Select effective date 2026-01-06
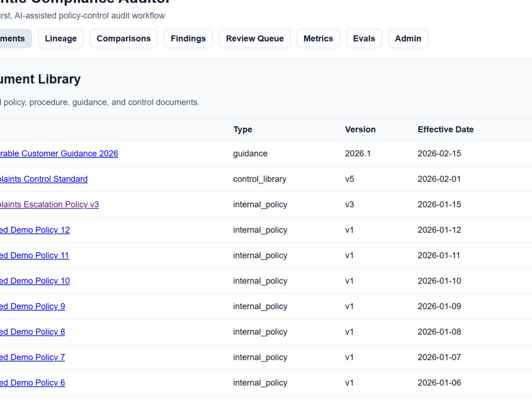The width and height of the screenshot is (532, 399). point(439,383)
